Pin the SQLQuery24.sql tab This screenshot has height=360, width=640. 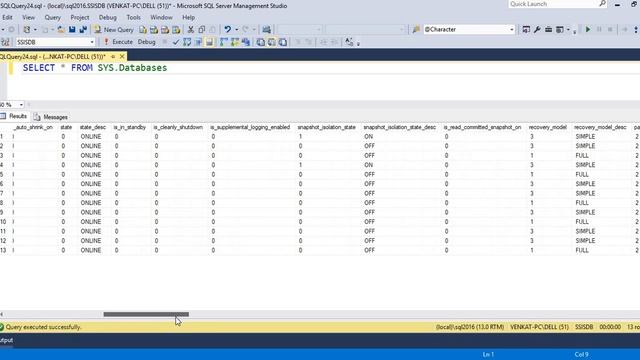click(113, 56)
